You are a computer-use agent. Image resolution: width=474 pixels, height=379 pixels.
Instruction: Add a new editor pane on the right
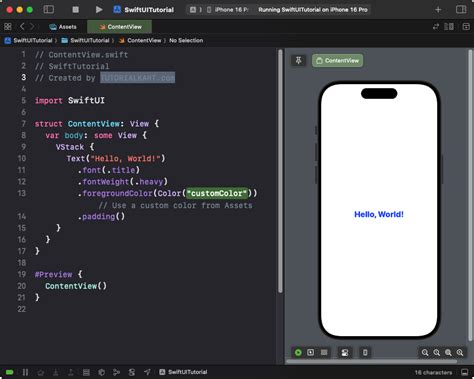(x=466, y=27)
